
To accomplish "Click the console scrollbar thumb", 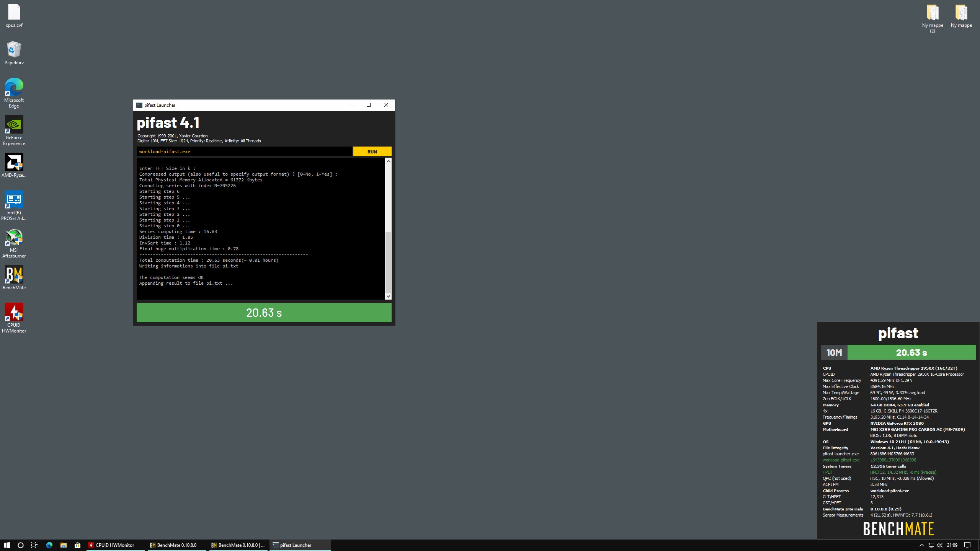I will [388, 262].
